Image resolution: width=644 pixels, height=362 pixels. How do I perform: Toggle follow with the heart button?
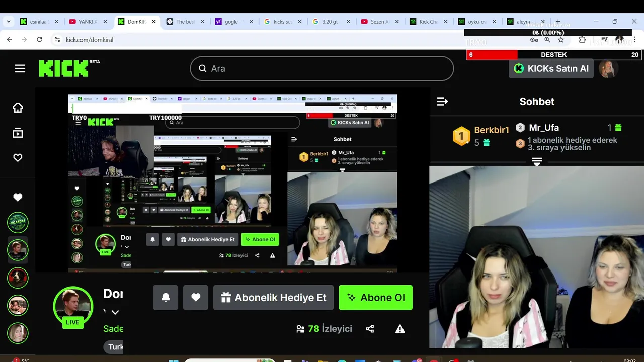click(196, 298)
